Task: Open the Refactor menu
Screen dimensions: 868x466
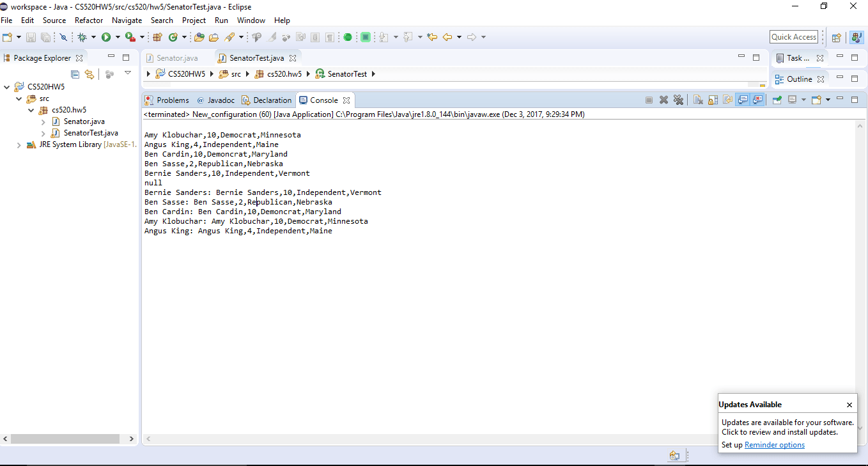Action: click(88, 20)
